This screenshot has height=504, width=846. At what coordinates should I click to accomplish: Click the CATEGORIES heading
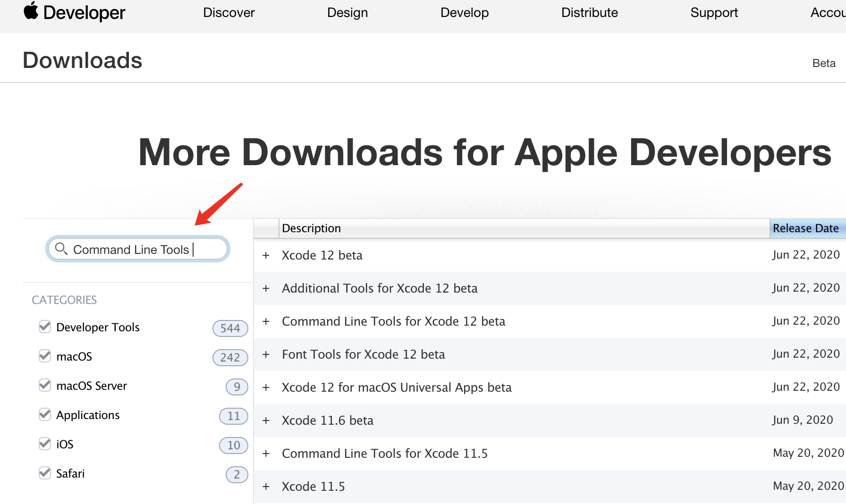pos(64,300)
